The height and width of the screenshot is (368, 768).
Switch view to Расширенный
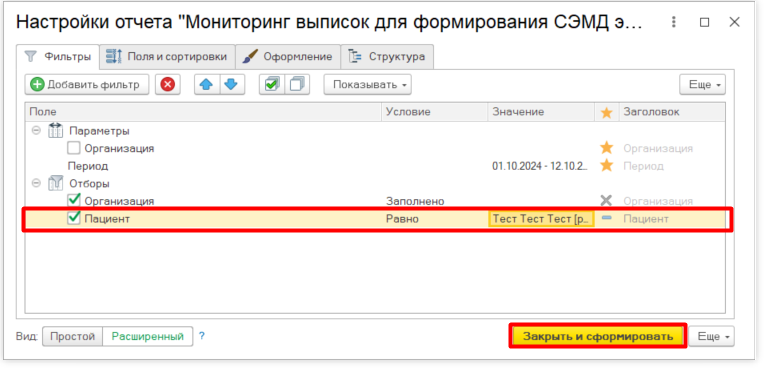147,337
